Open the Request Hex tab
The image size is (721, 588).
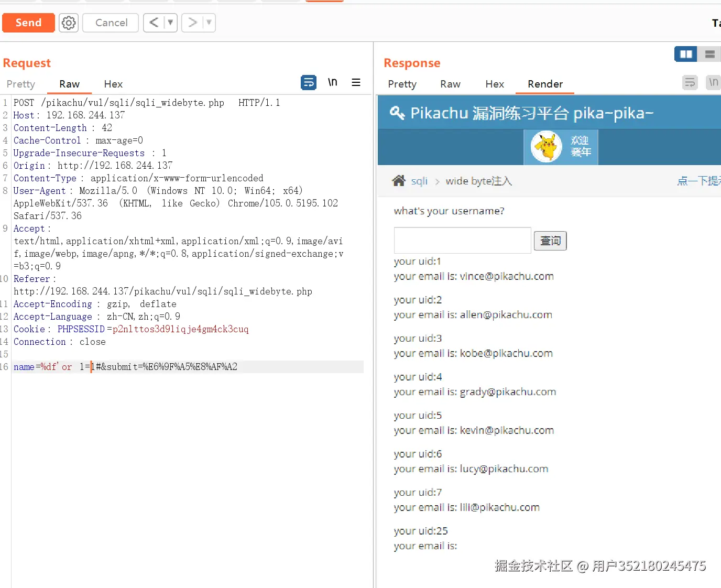pos(113,84)
